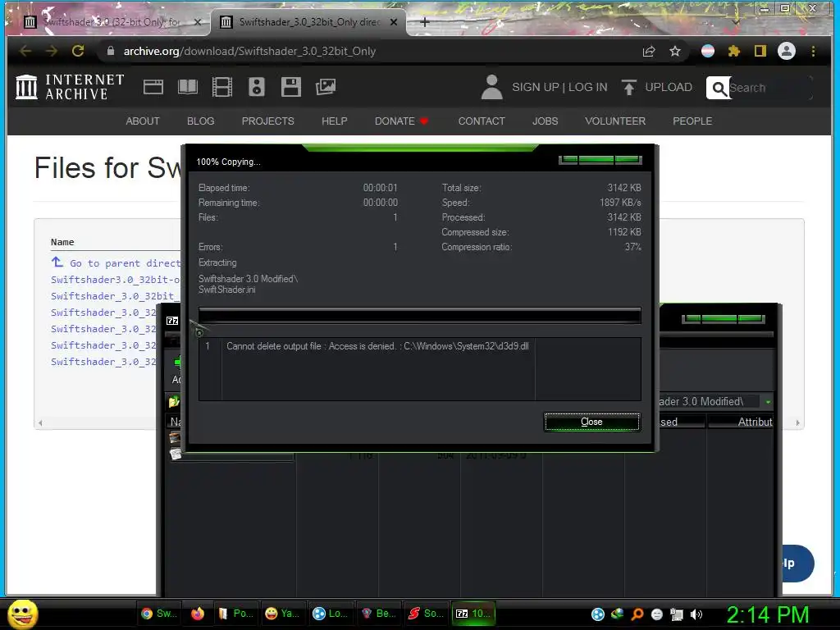Open the Video (film) icon
Screen dimensions: 840x630
point(221,87)
